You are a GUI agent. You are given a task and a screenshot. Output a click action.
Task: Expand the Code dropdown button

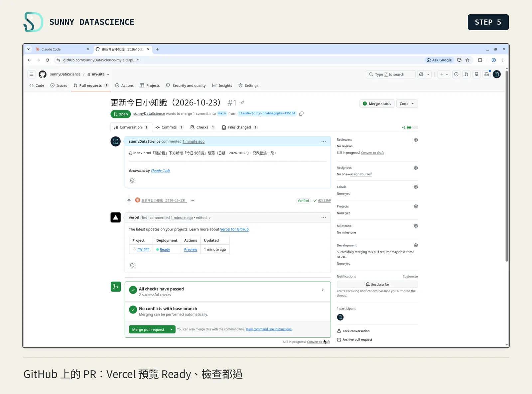407,104
